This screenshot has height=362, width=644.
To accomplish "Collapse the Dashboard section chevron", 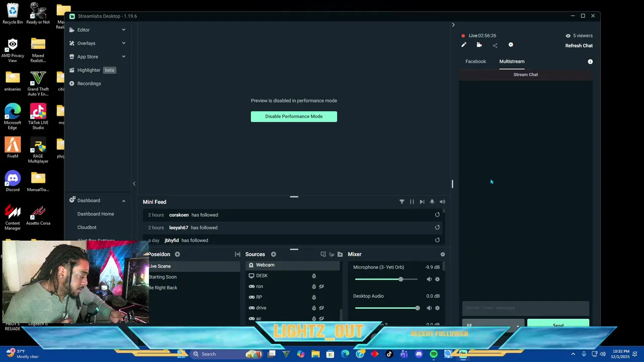I will tap(124, 201).
